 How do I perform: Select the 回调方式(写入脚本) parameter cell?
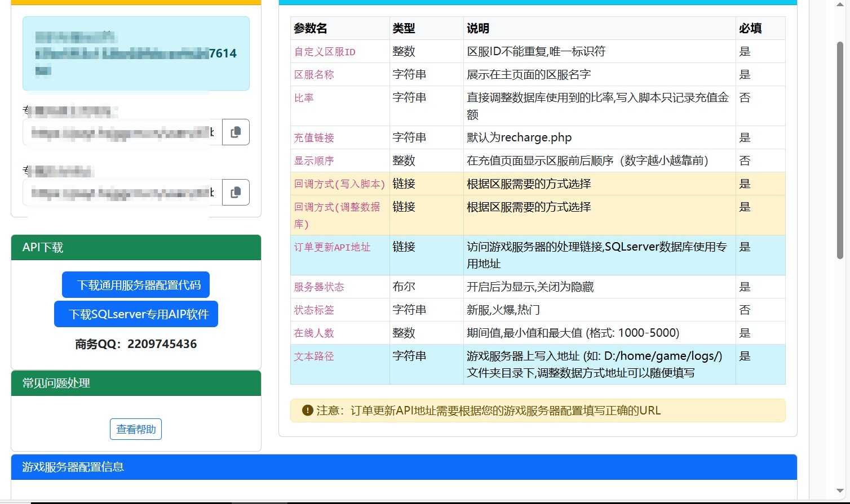(339, 184)
